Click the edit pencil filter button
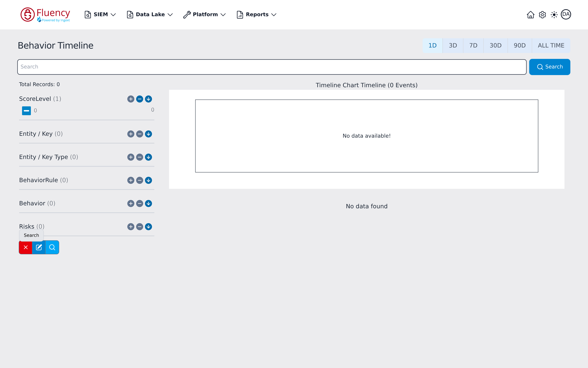This screenshot has width=588, height=368. tap(39, 247)
